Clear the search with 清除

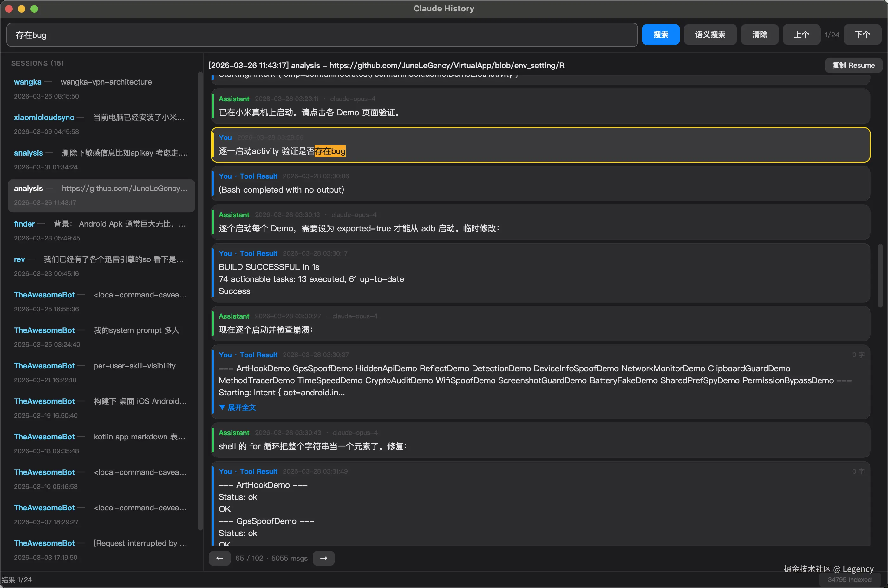tap(759, 35)
